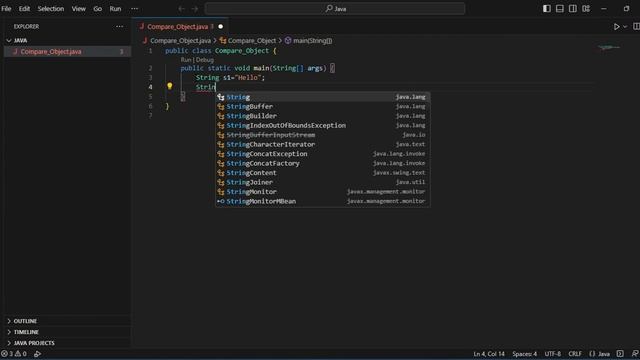Select the StringMonitor suggestion
Image resolution: width=640 pixels, height=360 pixels.
(x=322, y=191)
